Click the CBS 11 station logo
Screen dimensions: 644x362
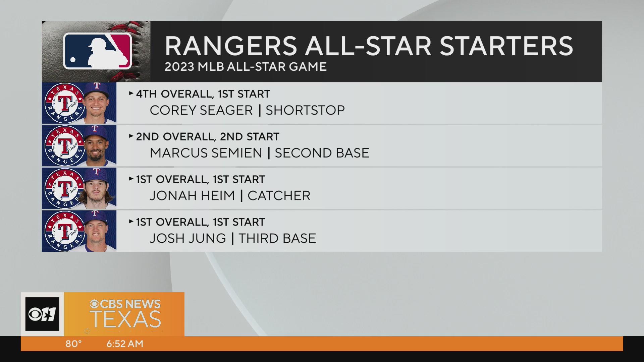(x=42, y=314)
